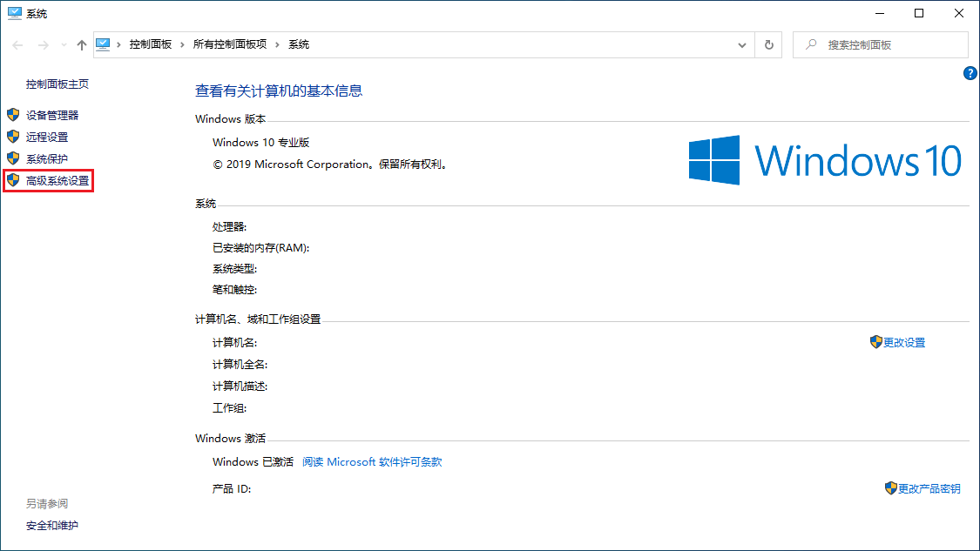The image size is (980, 551).
Task: Read the Microsoft 软件许可条款 link
Action: pyautogui.click(x=372, y=462)
